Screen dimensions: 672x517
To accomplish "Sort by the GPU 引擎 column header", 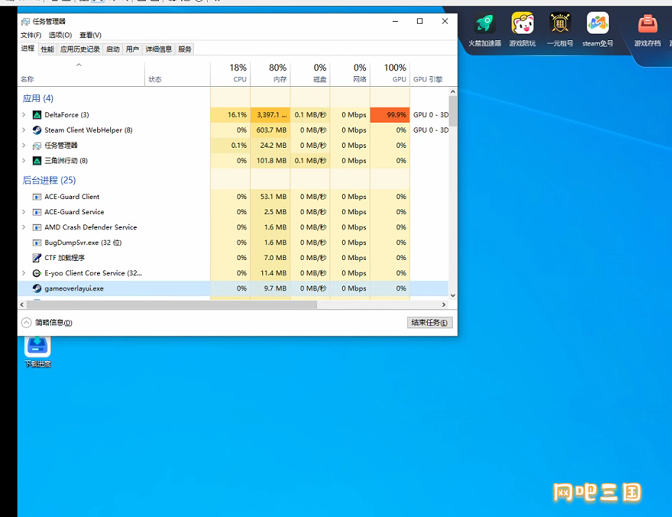I will [429, 73].
